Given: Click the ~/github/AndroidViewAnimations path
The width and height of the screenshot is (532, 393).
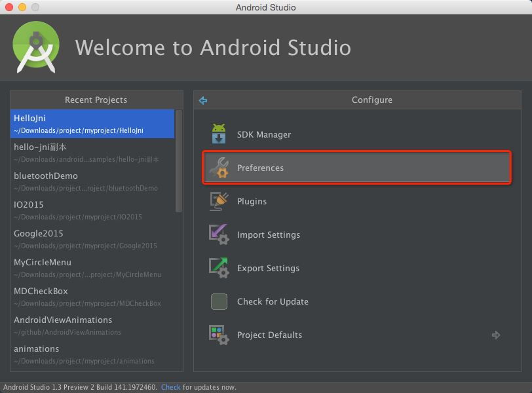Looking at the screenshot, I should coord(67,332).
